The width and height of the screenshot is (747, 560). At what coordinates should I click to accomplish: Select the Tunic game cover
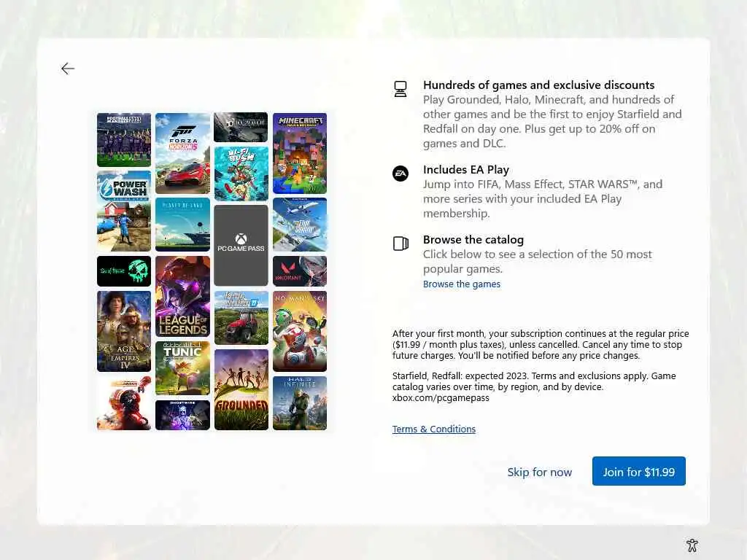[x=182, y=368]
